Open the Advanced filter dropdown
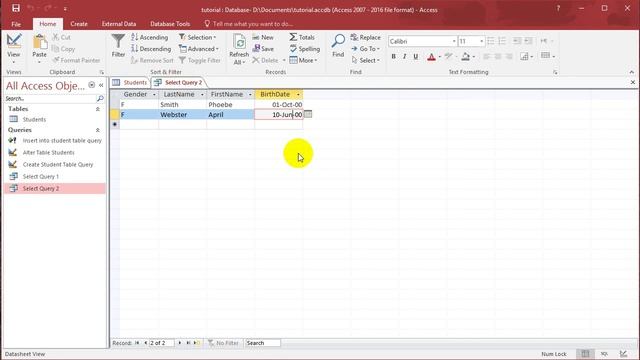Viewport: 640px width, 360px height. 199,49
